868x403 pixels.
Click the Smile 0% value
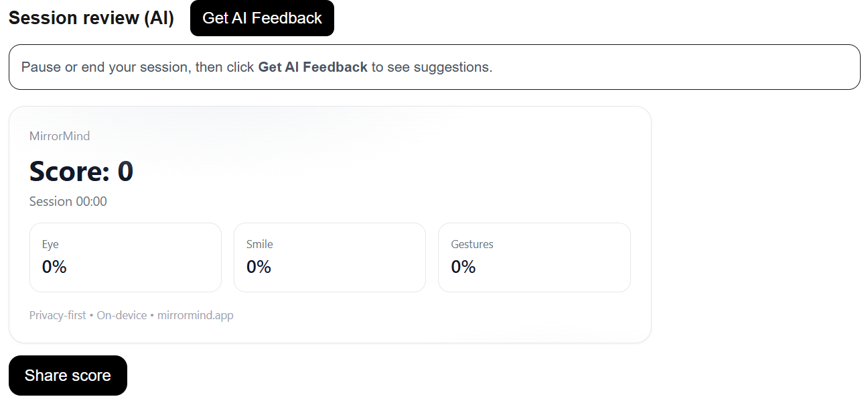click(x=259, y=267)
